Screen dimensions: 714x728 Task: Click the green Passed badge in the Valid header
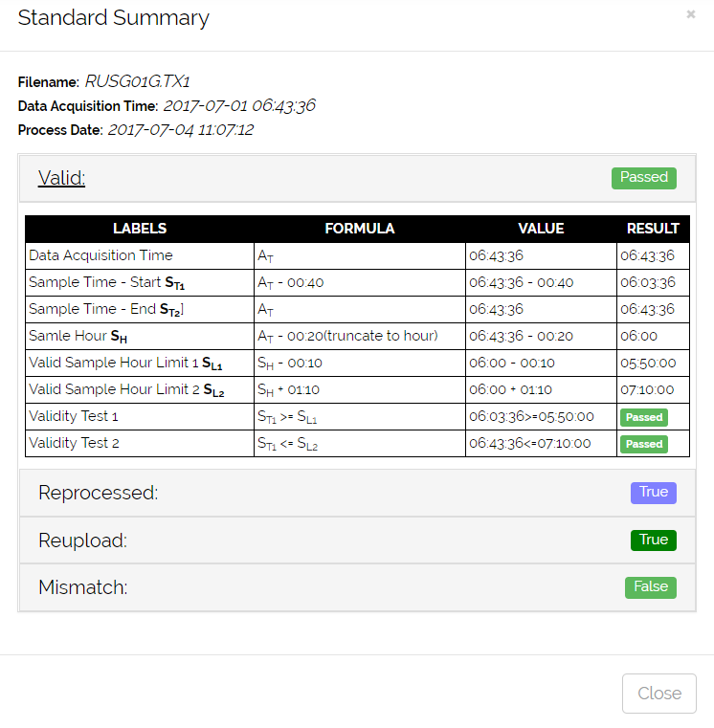point(643,177)
